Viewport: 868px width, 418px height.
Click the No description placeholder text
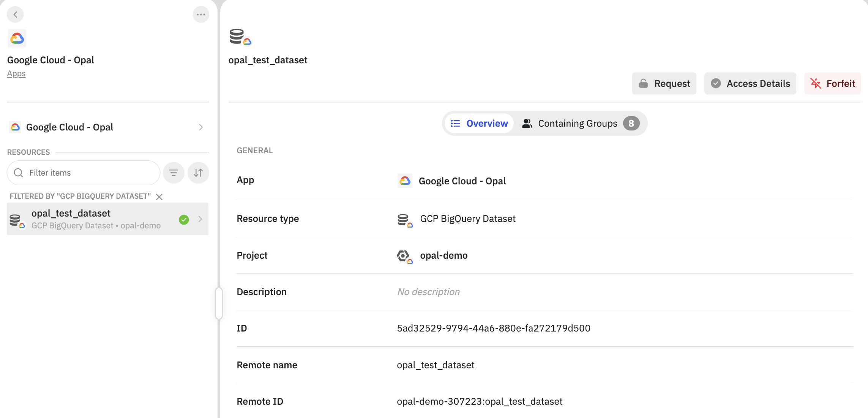tap(428, 292)
